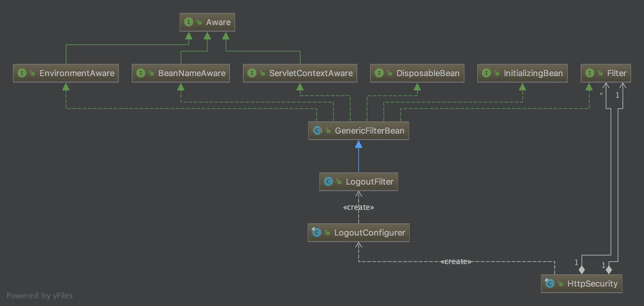The width and height of the screenshot is (644, 306).
Task: Select the DisposableBean interface node
Action: (x=417, y=73)
